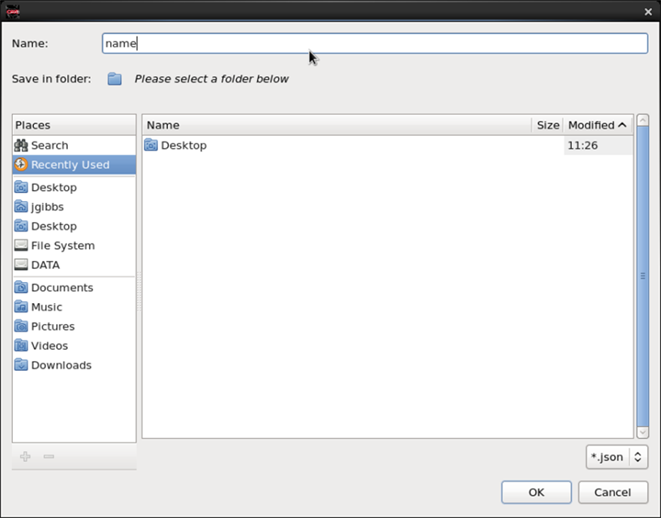This screenshot has height=518, width=661.
Task: Sort by Size column header
Action: tap(548, 125)
